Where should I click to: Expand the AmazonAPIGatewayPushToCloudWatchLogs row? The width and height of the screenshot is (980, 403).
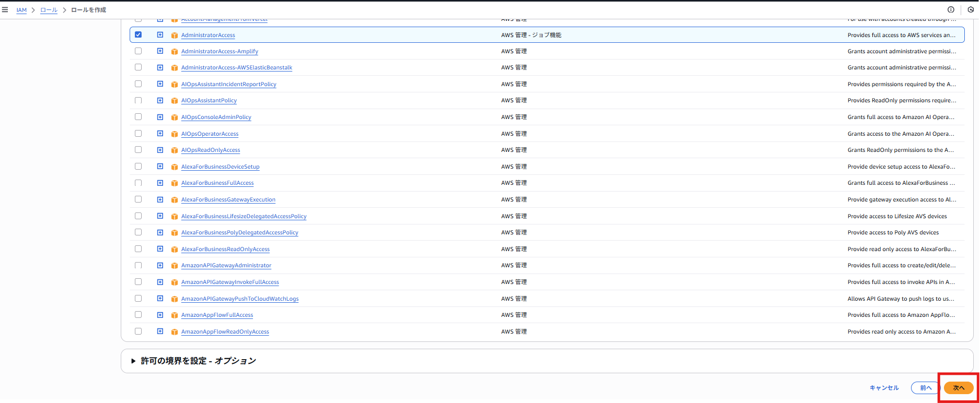[x=160, y=299]
